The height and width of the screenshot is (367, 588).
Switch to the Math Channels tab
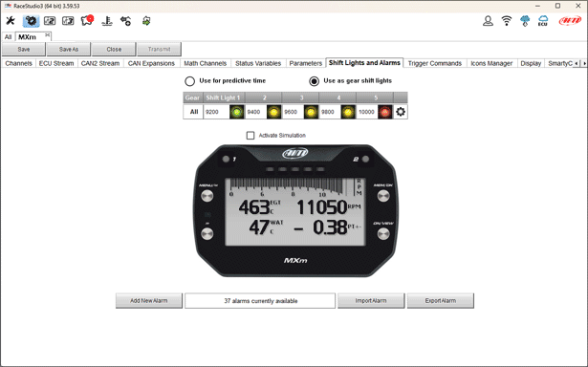(206, 63)
